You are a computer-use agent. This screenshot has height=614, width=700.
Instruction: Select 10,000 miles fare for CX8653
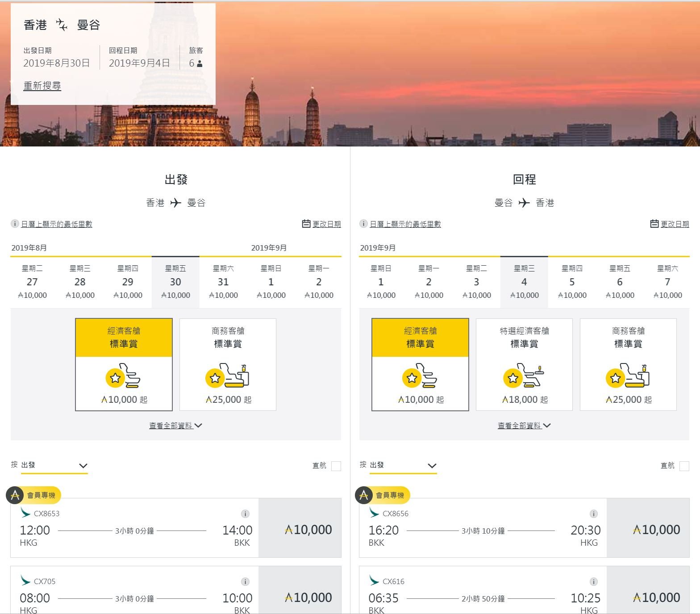pos(300,528)
